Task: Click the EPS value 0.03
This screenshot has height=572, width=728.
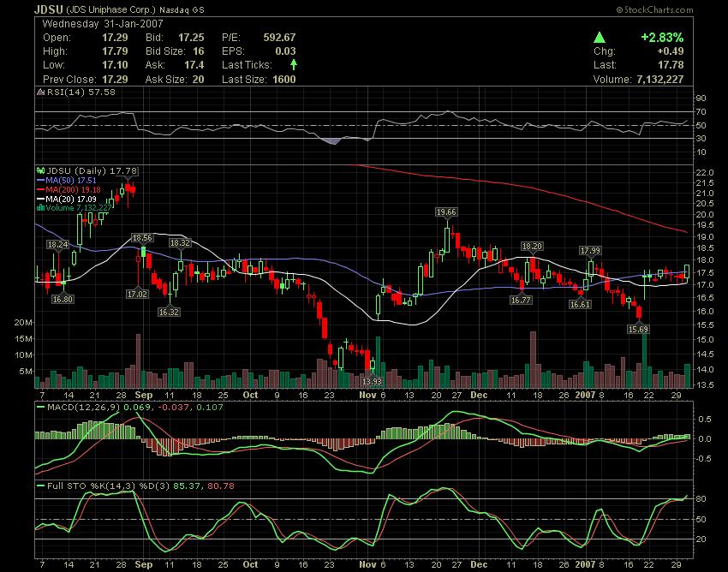Action: (x=285, y=51)
